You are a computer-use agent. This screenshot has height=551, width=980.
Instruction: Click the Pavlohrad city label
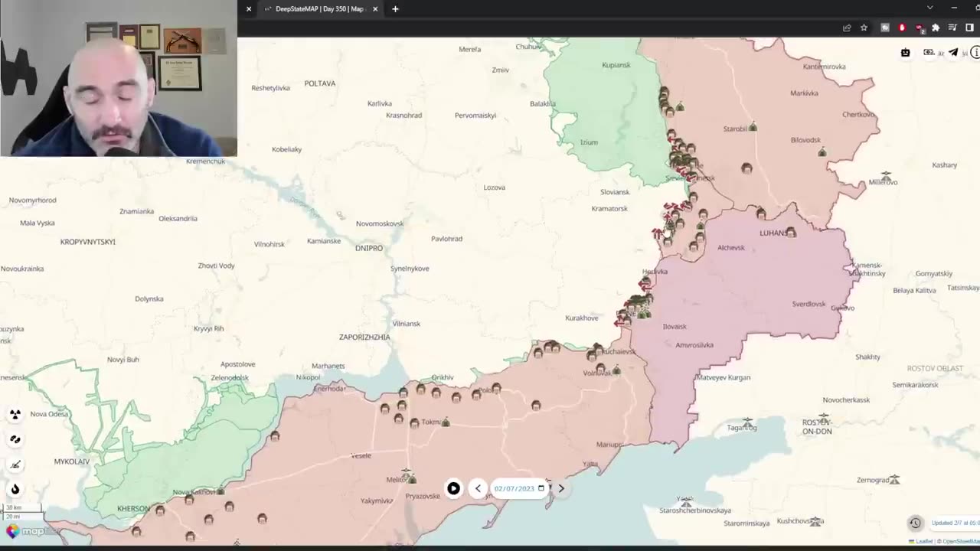[446, 239]
